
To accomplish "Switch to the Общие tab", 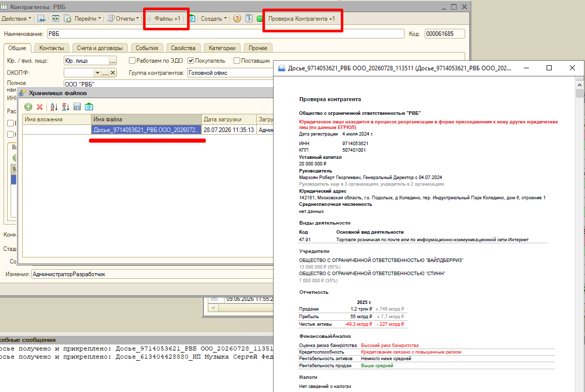I will coord(17,48).
